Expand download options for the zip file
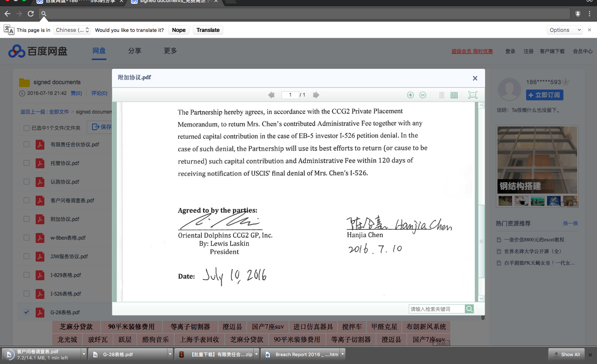The width and height of the screenshot is (597, 364). (256, 354)
